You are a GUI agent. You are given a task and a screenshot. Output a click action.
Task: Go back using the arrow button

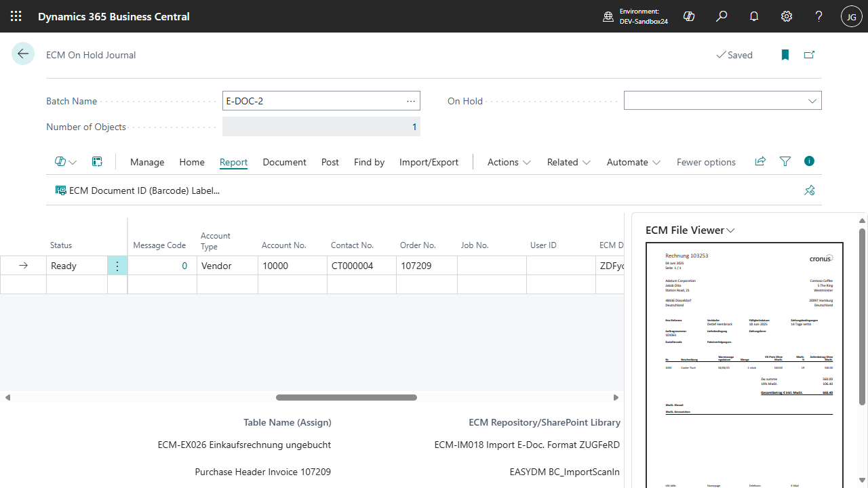[23, 54]
